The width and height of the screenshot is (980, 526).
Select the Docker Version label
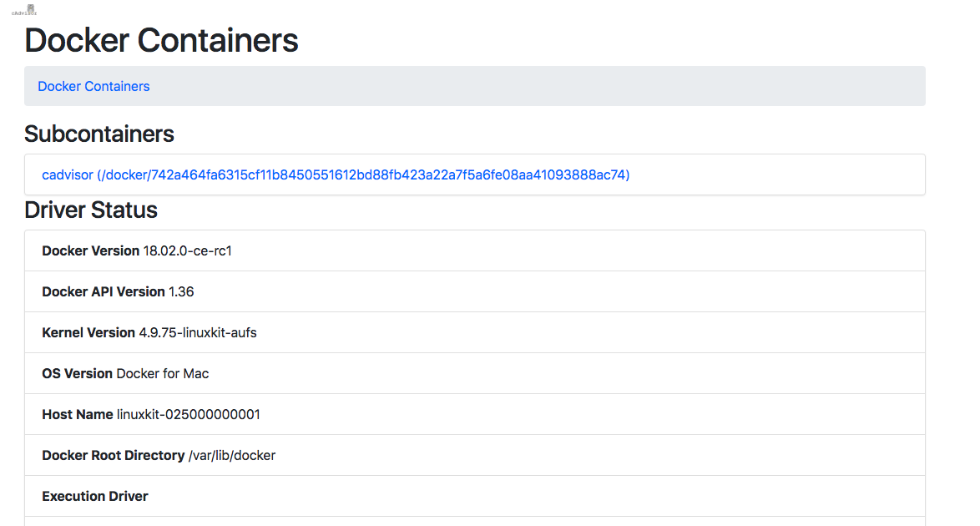coord(91,250)
